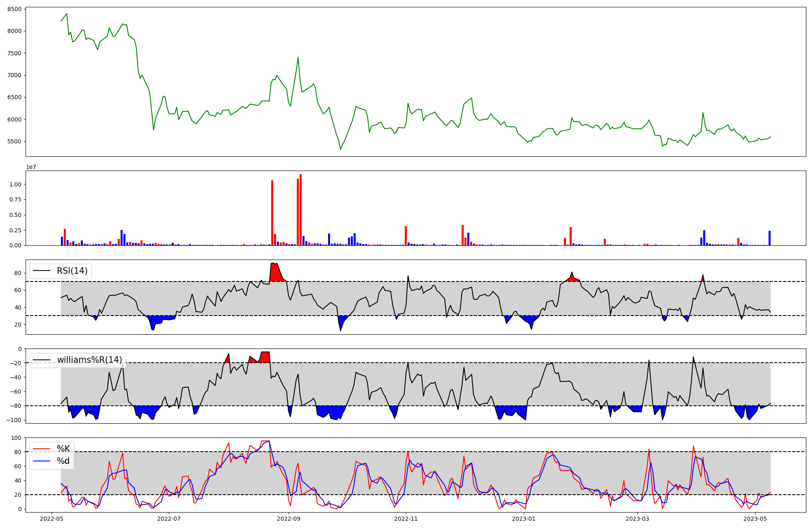Click the price chart's lowest trough point
This screenshot has height=528, width=812.
click(x=341, y=149)
